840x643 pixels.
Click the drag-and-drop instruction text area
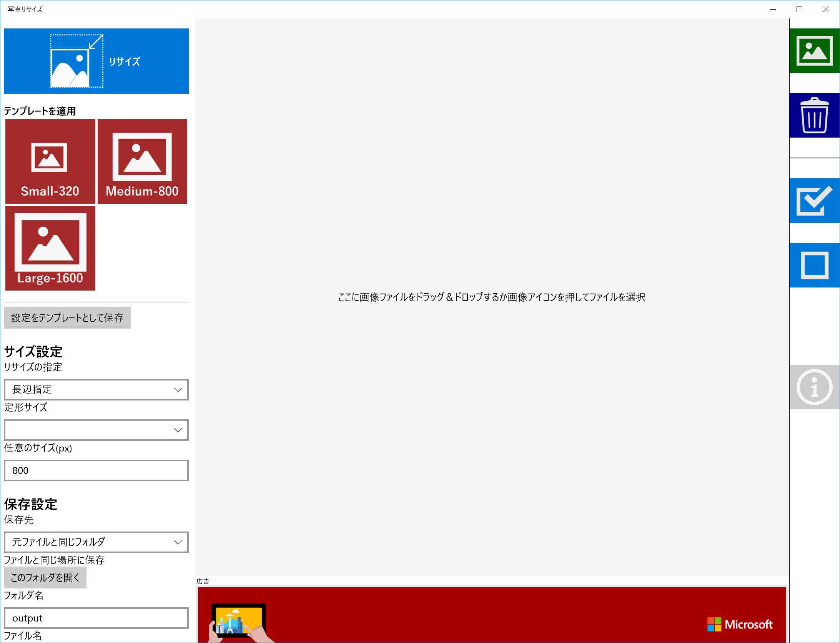click(x=492, y=297)
